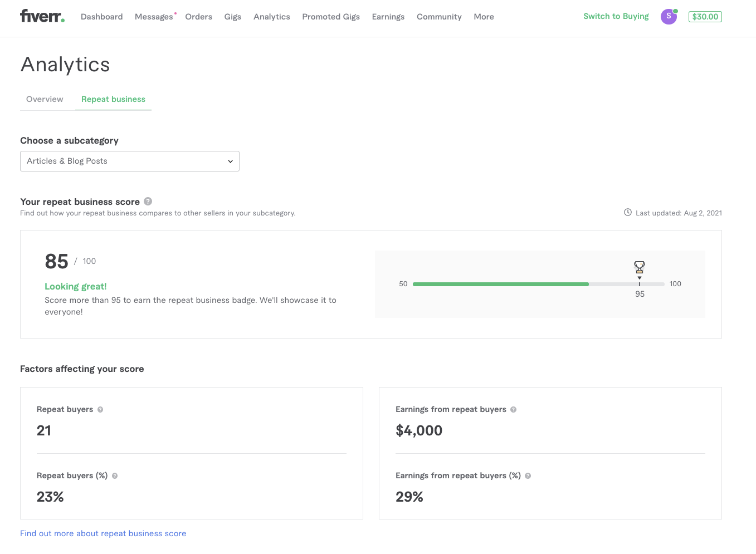Switch to the Overview tab
756x554 pixels.
click(x=45, y=99)
